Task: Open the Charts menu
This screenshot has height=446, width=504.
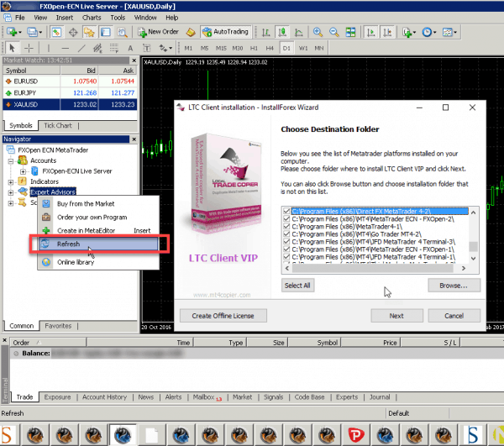Action: pos(92,18)
